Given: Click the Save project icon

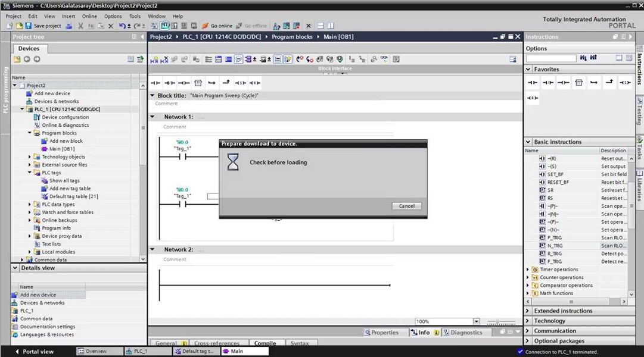Looking at the screenshot, I should [29, 26].
